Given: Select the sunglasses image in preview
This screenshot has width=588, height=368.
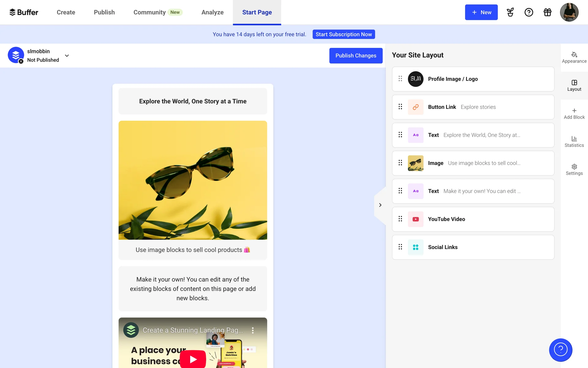Looking at the screenshot, I should pyautogui.click(x=193, y=180).
